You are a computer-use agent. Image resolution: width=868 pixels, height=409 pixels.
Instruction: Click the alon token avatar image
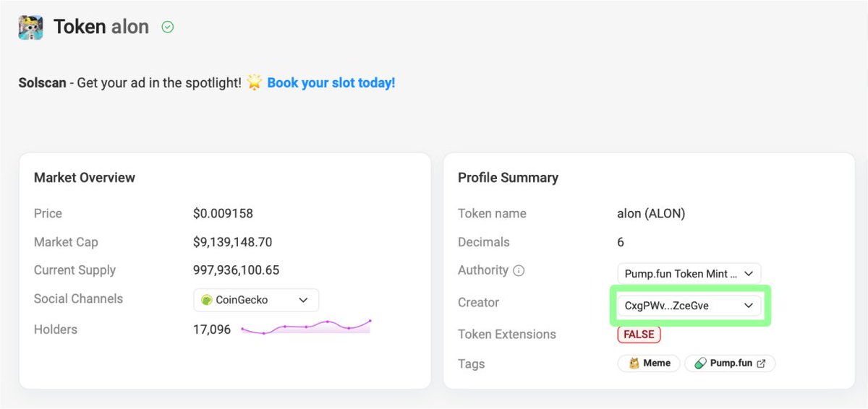click(31, 27)
